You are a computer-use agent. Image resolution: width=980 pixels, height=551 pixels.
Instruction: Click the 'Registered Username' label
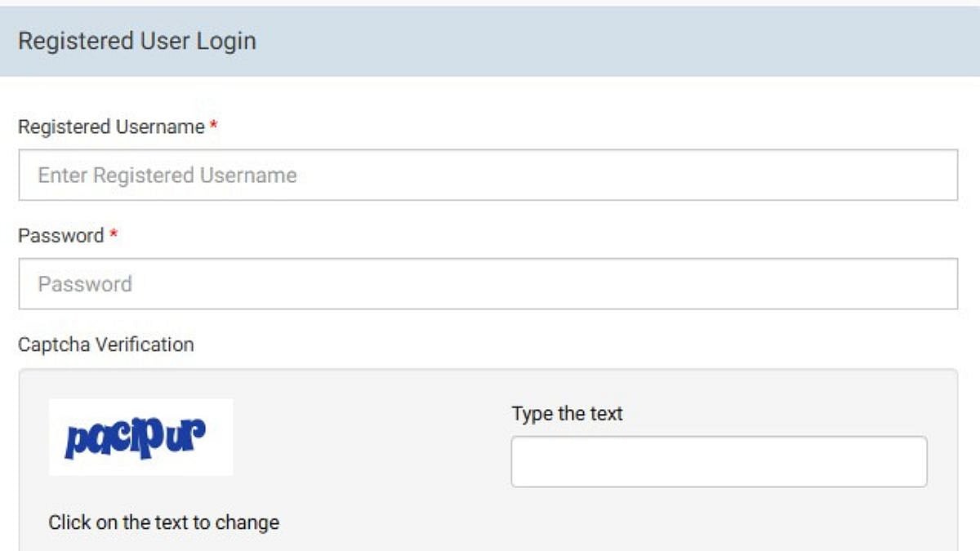pyautogui.click(x=111, y=127)
